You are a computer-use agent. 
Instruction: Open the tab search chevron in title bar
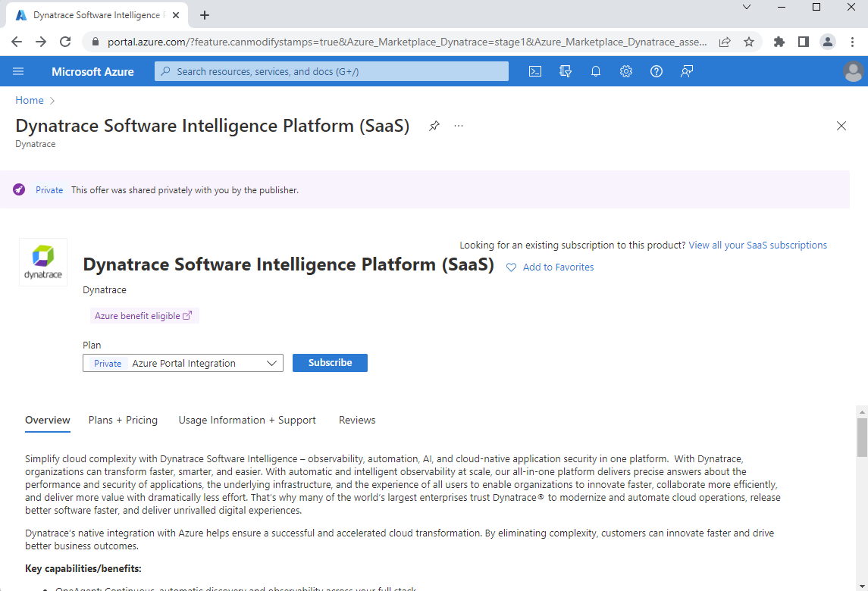pyautogui.click(x=747, y=7)
